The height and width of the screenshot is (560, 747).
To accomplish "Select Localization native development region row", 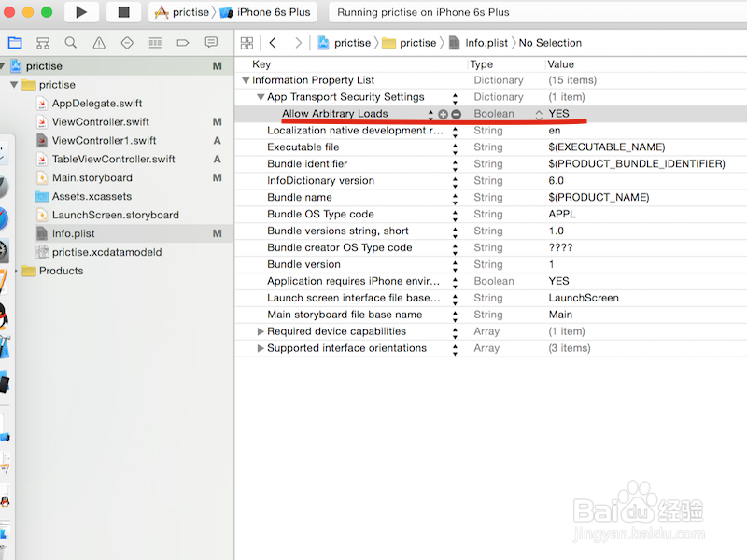I will (x=491, y=131).
